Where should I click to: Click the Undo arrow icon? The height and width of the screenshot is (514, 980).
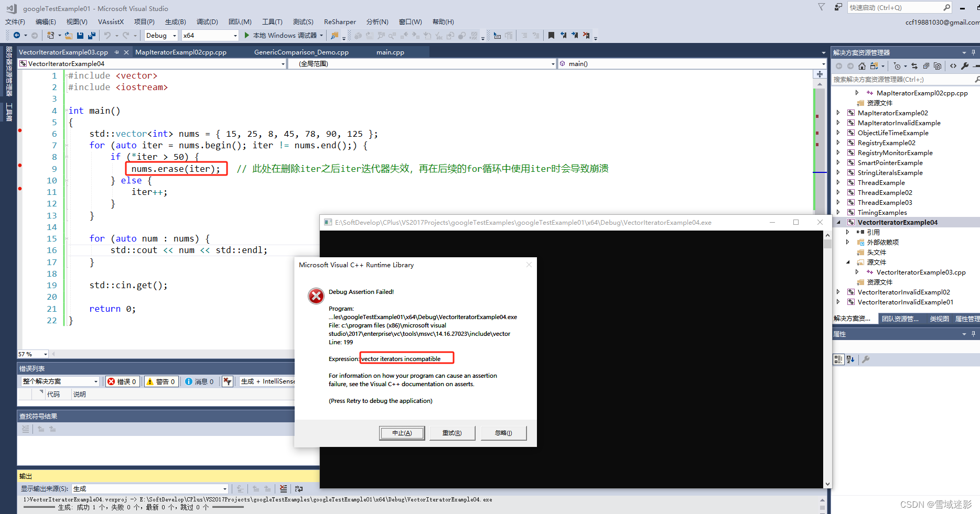107,35
